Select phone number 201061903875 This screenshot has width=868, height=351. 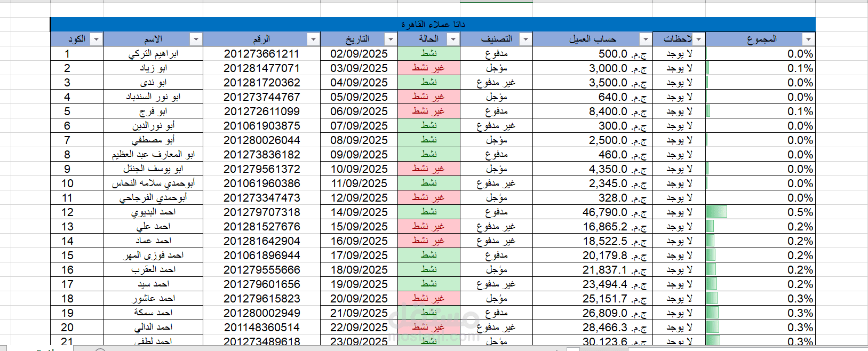[261, 126]
